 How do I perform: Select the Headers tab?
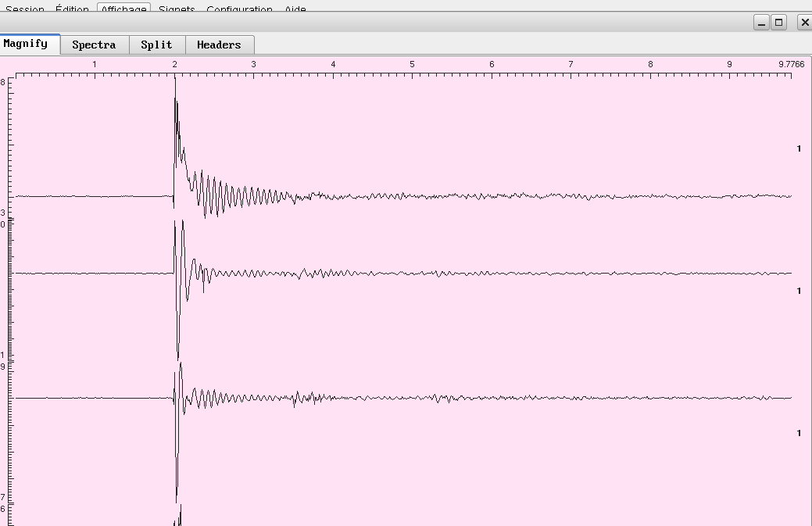coord(219,45)
